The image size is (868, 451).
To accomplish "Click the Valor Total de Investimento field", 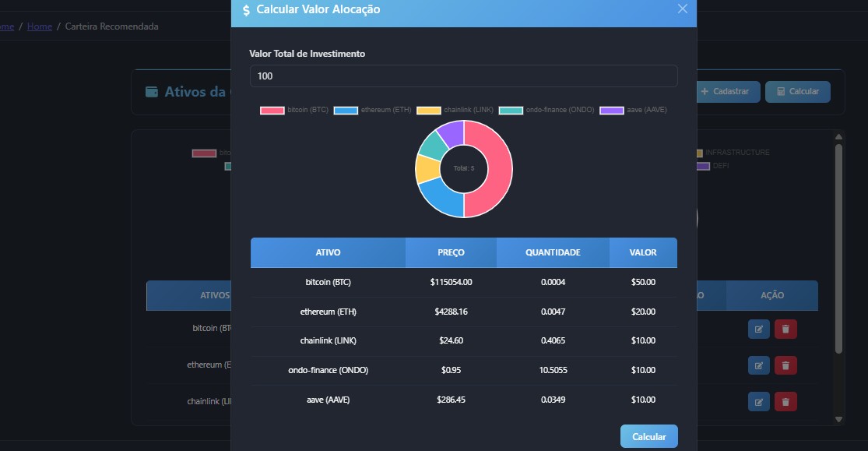I will 463,76.
